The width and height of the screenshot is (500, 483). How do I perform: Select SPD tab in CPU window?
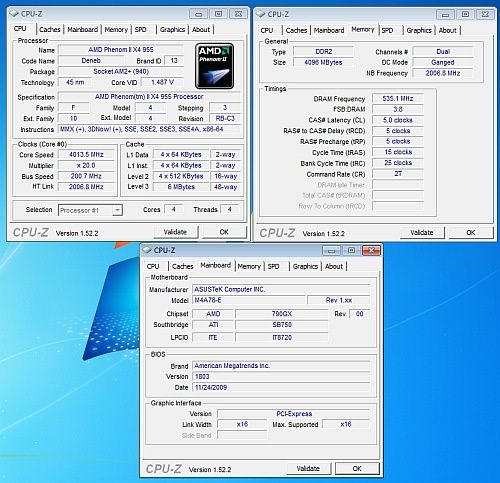coord(141,30)
